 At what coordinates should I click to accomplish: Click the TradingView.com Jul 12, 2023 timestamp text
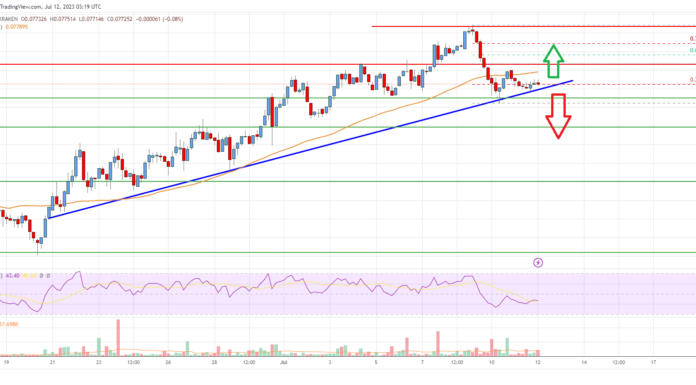[51, 7]
